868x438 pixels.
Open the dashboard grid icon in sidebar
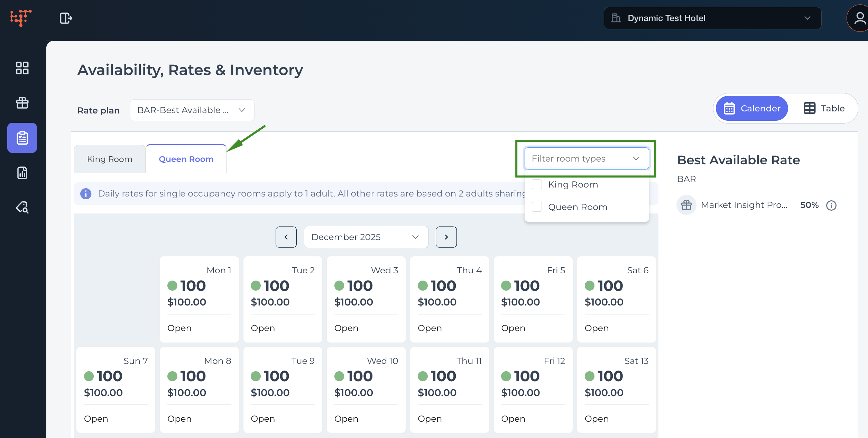(22, 68)
